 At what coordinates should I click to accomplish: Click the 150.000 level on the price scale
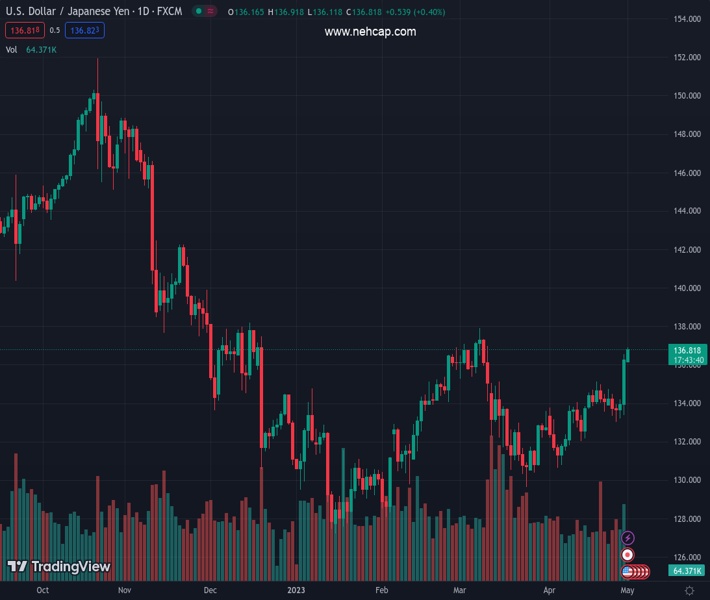pos(686,96)
